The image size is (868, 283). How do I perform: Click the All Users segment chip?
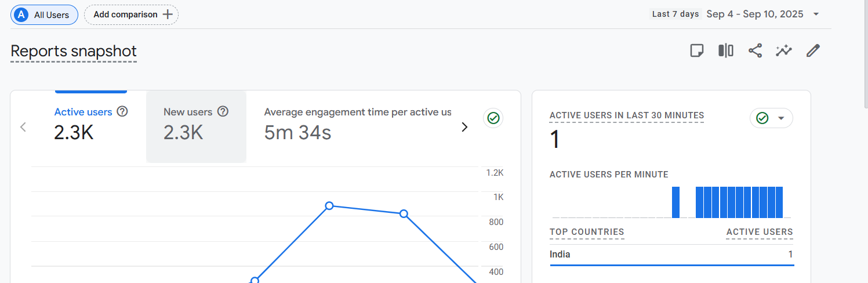coord(44,15)
